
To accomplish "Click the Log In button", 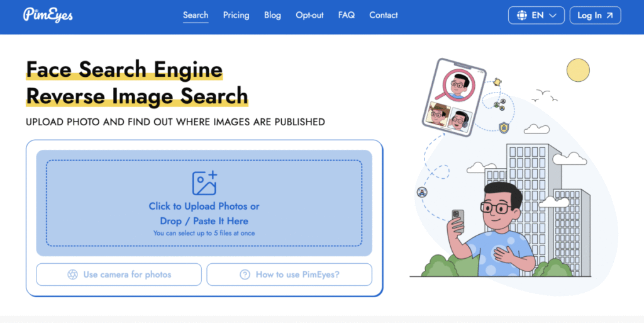I will (x=595, y=15).
